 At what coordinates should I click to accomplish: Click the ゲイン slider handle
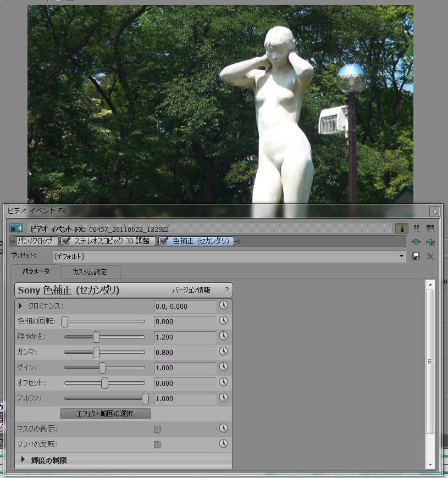tap(103, 368)
